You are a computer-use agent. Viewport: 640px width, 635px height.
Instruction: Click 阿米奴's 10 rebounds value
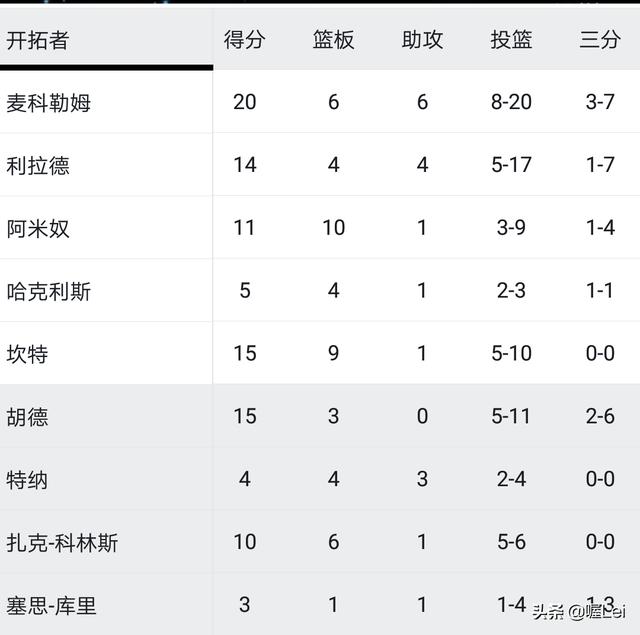pyautogui.click(x=333, y=227)
